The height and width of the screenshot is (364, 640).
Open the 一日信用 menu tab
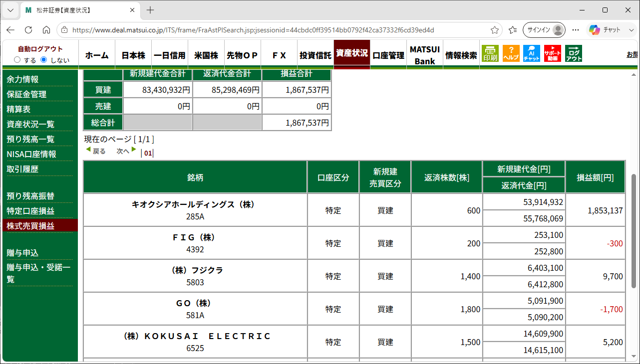click(x=170, y=55)
